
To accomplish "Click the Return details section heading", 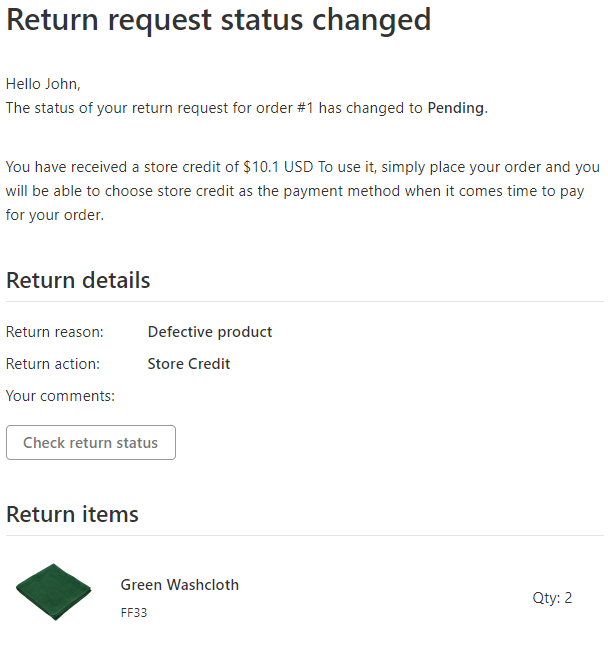I will 78,280.
